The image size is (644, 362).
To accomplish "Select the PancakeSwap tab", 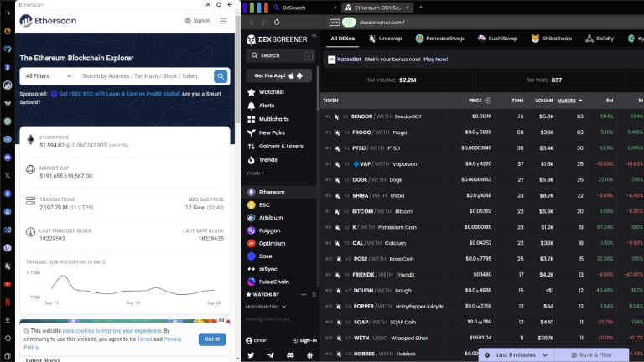I will point(439,39).
